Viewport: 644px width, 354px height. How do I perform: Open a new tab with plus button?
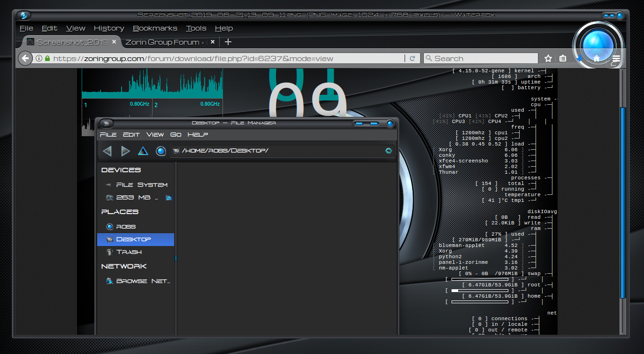(228, 42)
